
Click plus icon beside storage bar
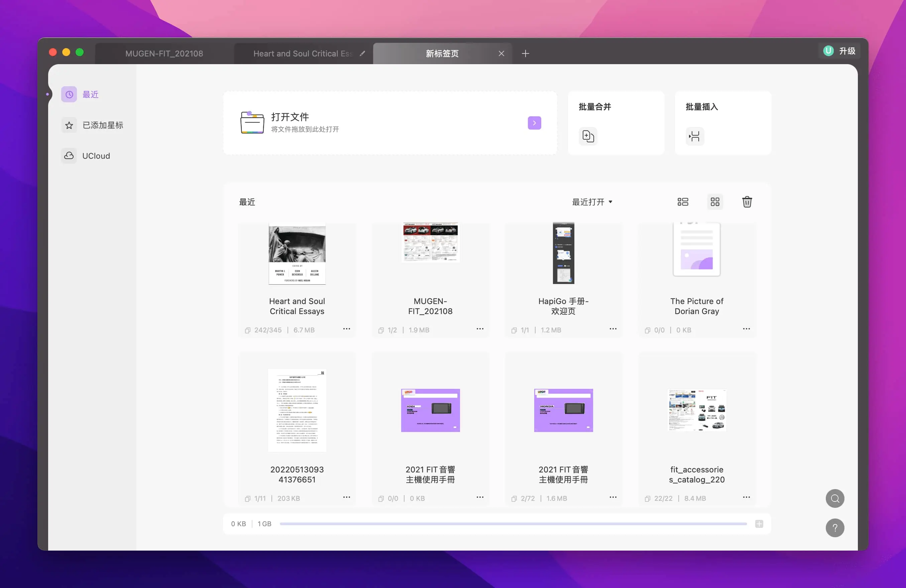point(759,524)
